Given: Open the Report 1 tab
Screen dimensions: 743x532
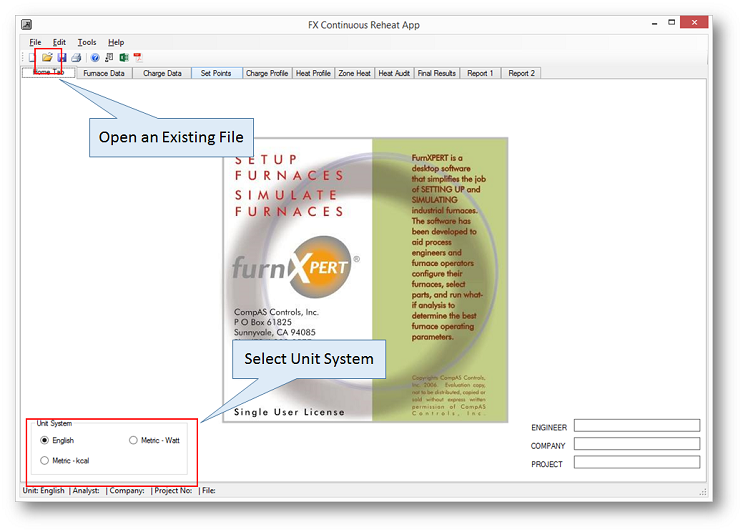Looking at the screenshot, I should tap(480, 73).
